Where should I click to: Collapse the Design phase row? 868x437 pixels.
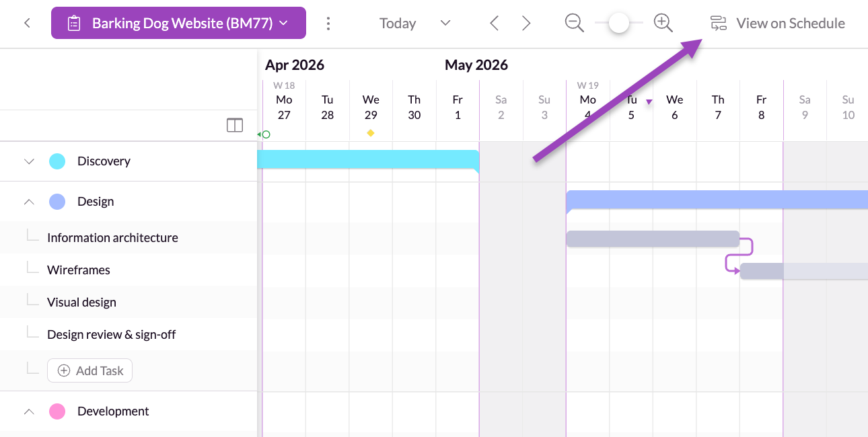tap(29, 202)
